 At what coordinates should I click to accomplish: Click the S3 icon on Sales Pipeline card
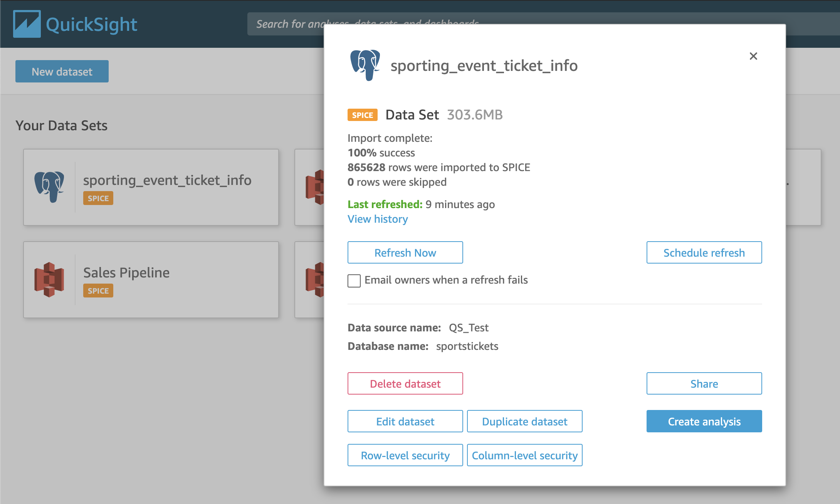[49, 279]
